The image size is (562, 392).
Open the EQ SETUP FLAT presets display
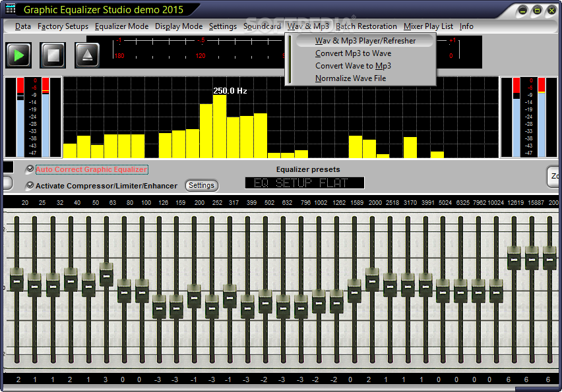click(305, 183)
